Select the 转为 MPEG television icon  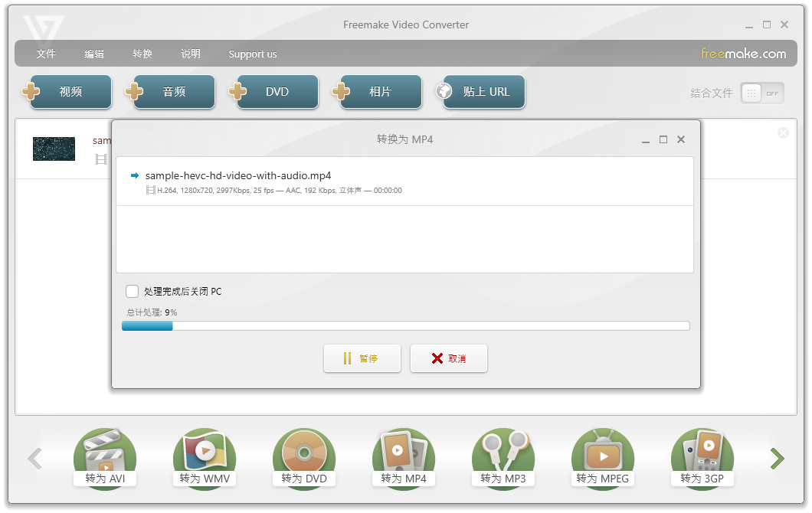(603, 458)
